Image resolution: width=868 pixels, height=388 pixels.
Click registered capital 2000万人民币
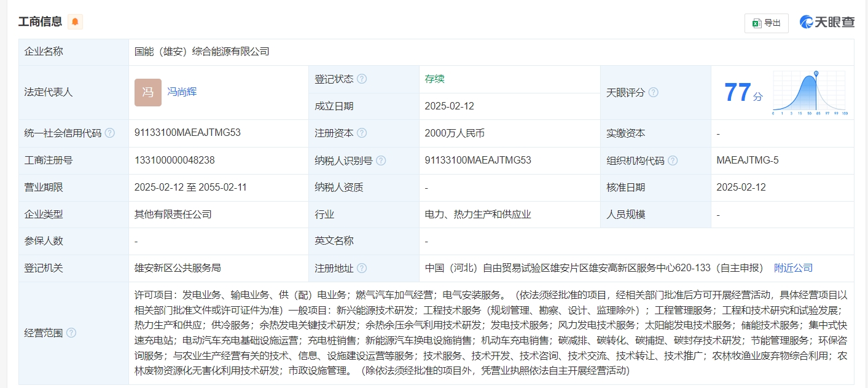[455, 133]
